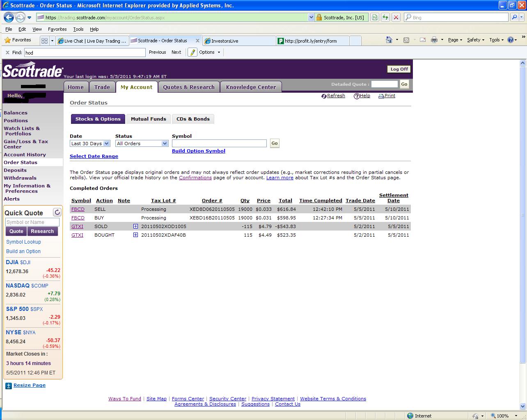Click the Select Date Range link
527x420 pixels.
click(x=94, y=156)
